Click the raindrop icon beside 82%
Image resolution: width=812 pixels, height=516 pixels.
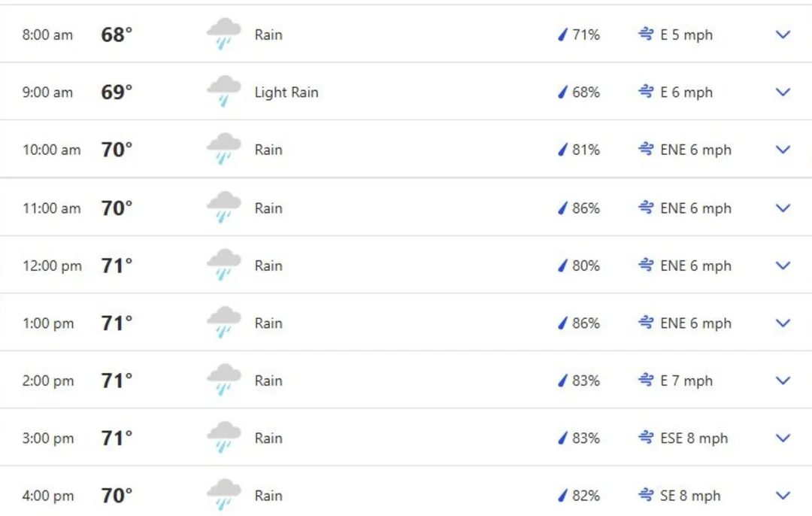[x=562, y=496]
